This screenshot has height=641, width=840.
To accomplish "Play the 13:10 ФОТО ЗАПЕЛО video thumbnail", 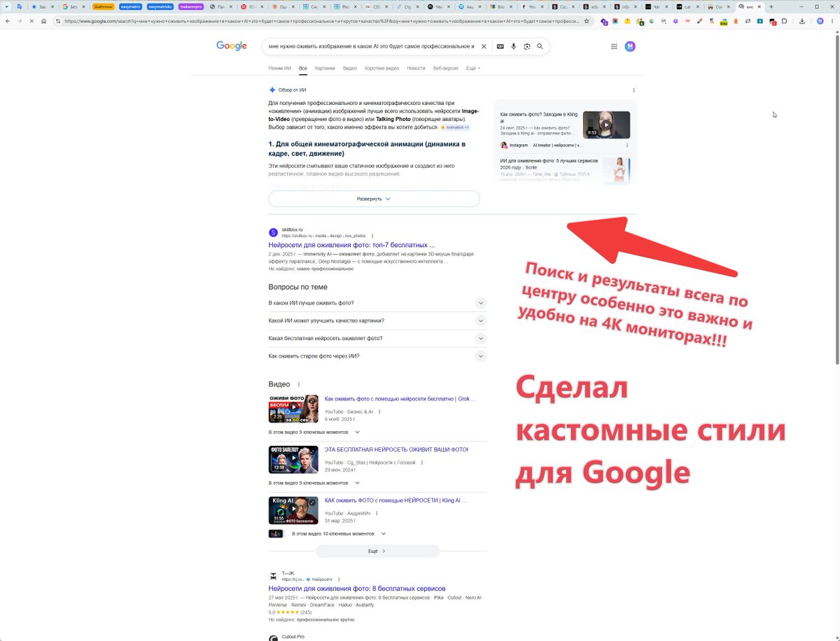I will [293, 460].
